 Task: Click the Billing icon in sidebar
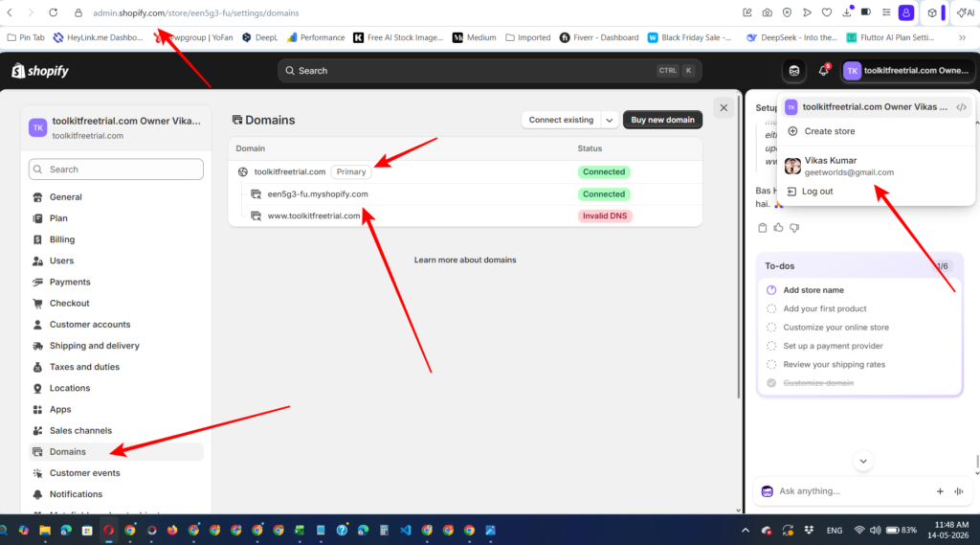coord(37,239)
